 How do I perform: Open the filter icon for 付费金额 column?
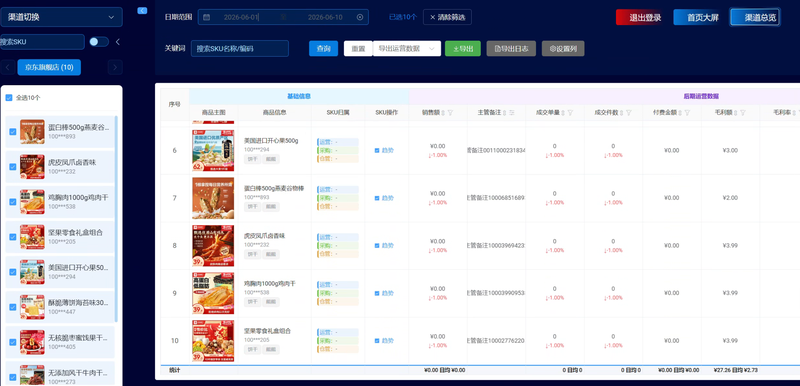tap(687, 113)
